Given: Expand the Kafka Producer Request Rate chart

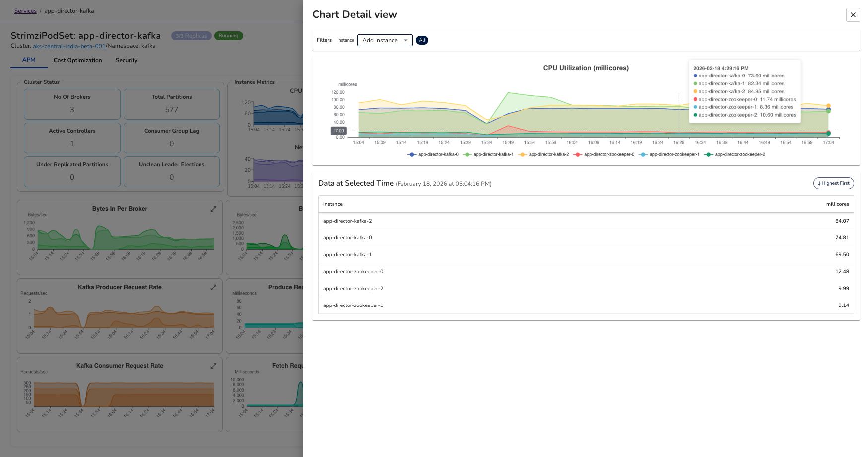Looking at the screenshot, I should point(213,287).
